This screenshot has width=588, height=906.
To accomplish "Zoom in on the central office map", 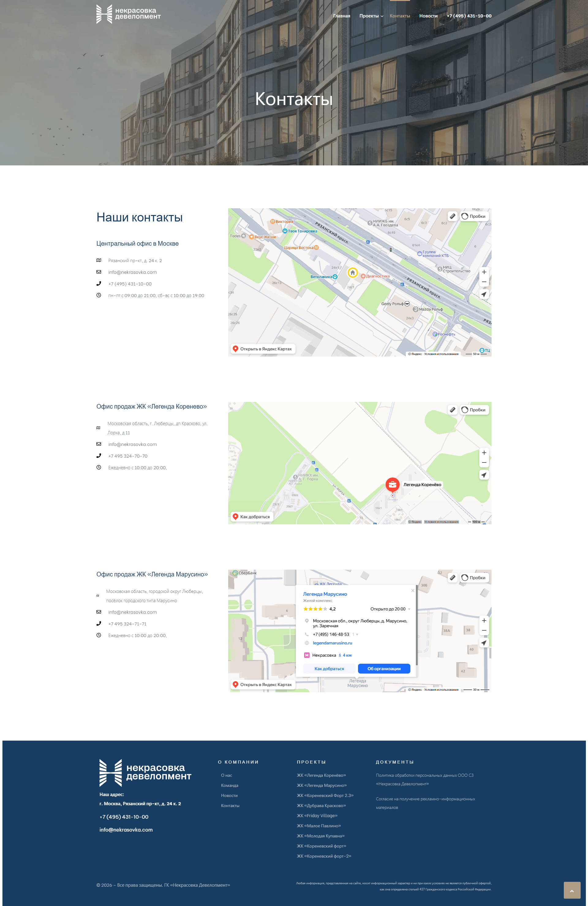I will [x=484, y=272].
